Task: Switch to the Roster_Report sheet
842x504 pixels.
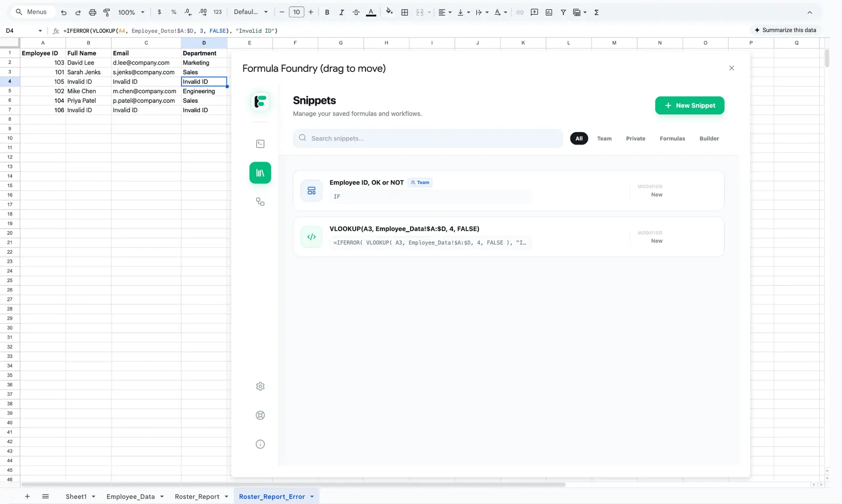Action: point(197,497)
